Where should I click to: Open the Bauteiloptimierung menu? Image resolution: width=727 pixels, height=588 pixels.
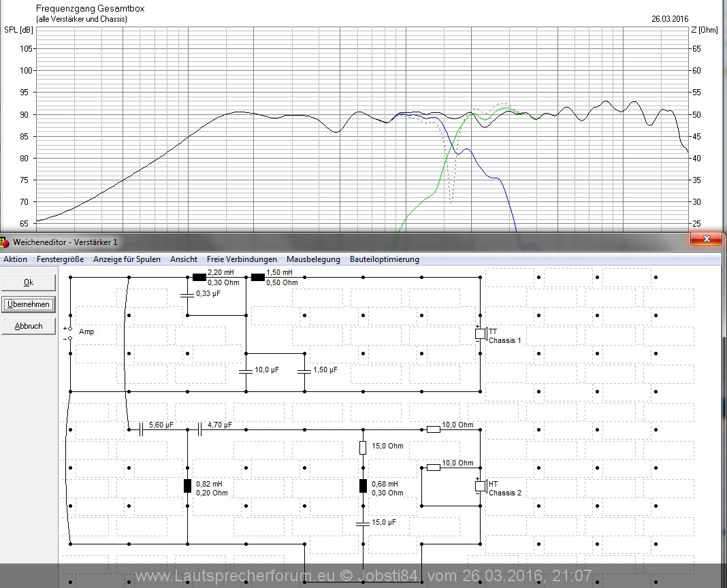[x=384, y=259]
